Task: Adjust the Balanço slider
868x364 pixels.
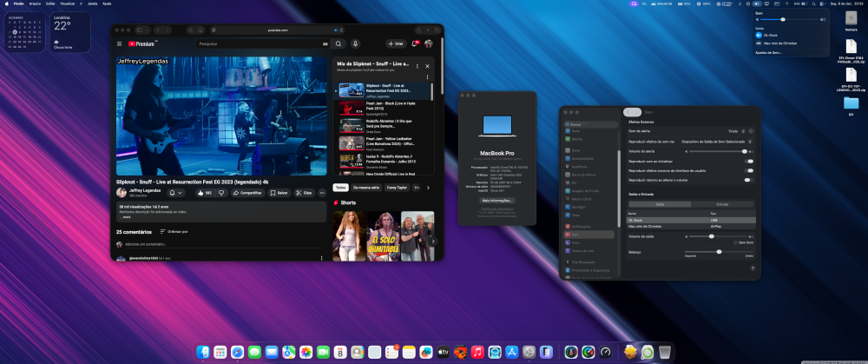Action: 719,252
